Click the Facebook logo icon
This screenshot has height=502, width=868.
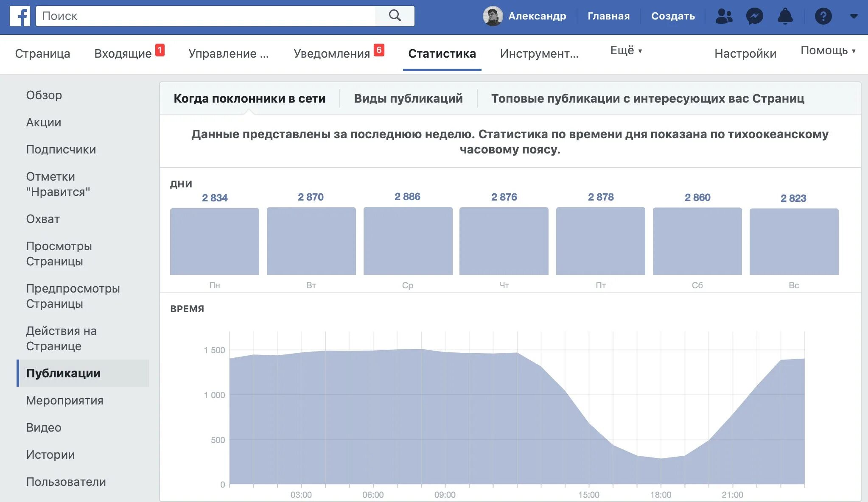point(20,16)
